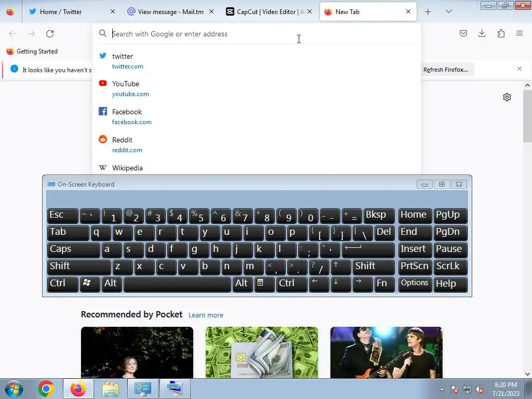Click the PrtScn key on keyboard
The width and height of the screenshot is (532, 399).
415,267
